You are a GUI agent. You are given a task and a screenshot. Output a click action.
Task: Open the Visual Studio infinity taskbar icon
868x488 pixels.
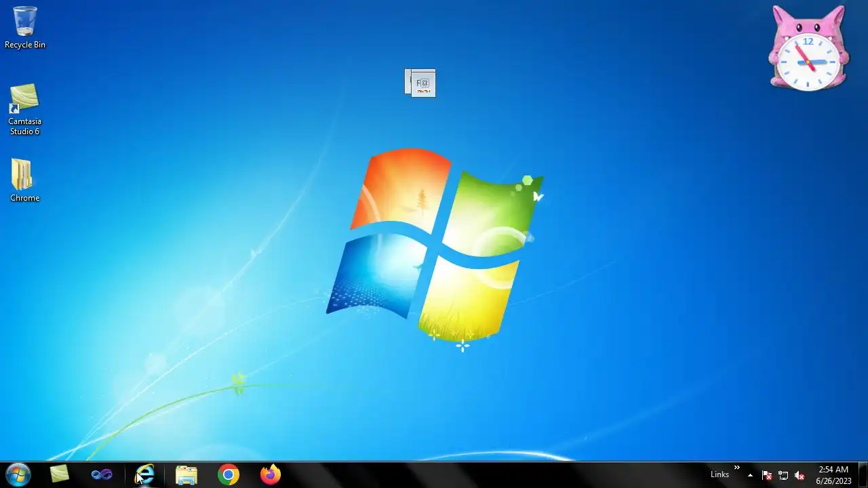click(x=102, y=474)
